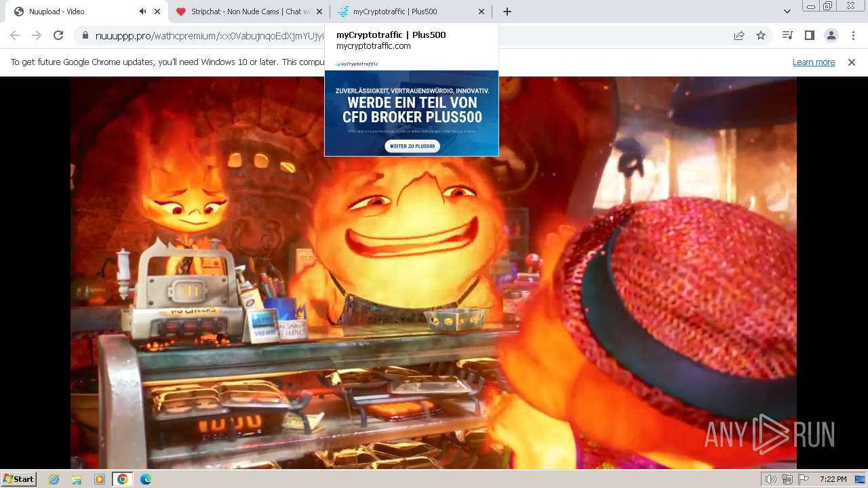
Task: Select the Chrome taskbar icon
Action: (122, 479)
